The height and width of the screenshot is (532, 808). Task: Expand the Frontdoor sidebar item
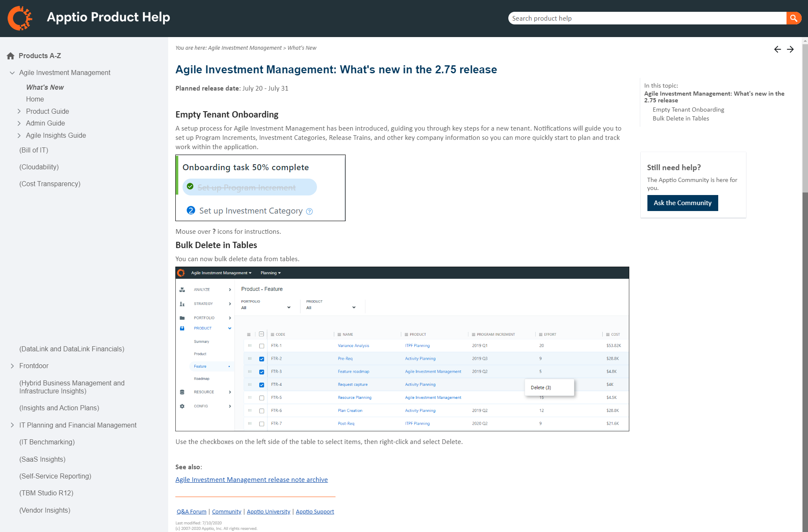(x=12, y=366)
